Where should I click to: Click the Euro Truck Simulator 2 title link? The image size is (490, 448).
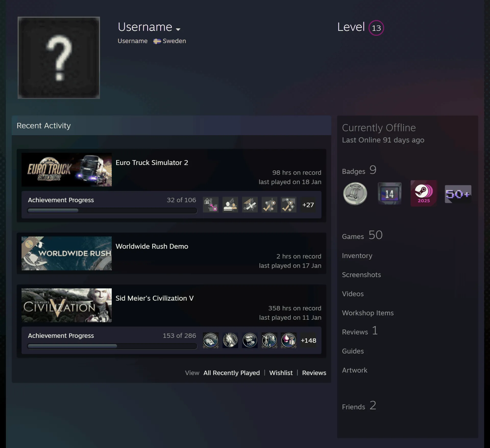pos(152,163)
